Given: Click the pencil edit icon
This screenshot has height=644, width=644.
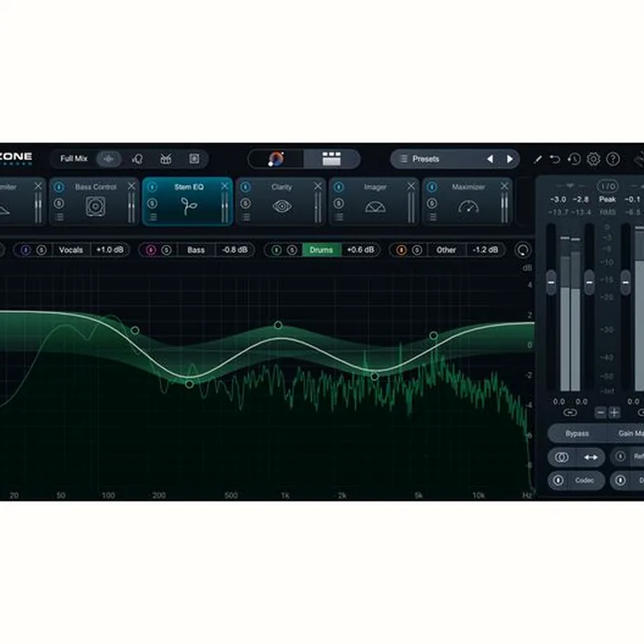Looking at the screenshot, I should click(x=538, y=159).
